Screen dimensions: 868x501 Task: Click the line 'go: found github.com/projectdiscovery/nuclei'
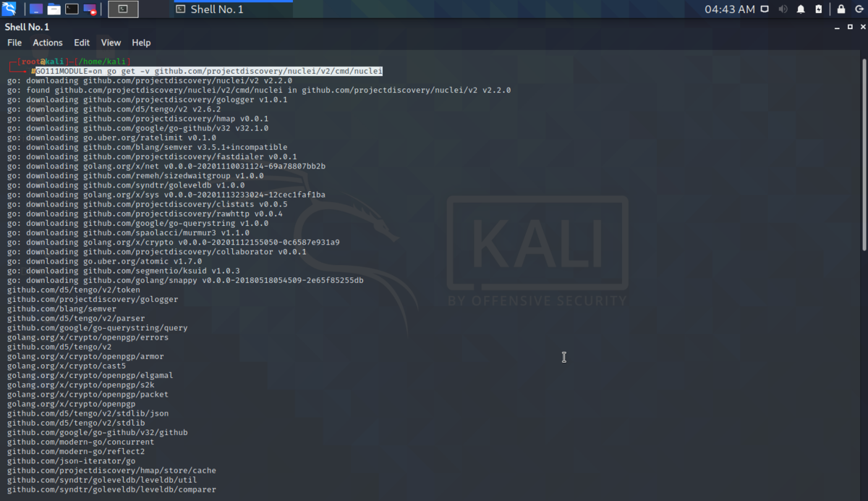(x=259, y=90)
